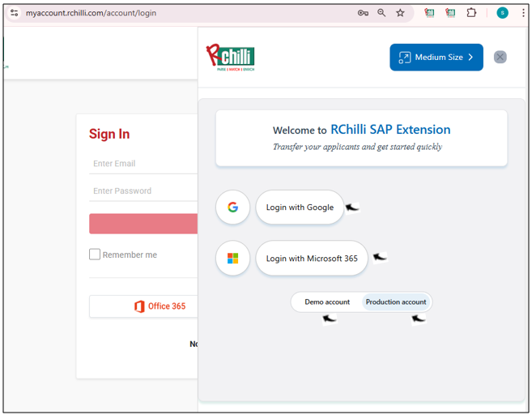
Task: Focus the Enter Email field
Action: [x=143, y=164]
